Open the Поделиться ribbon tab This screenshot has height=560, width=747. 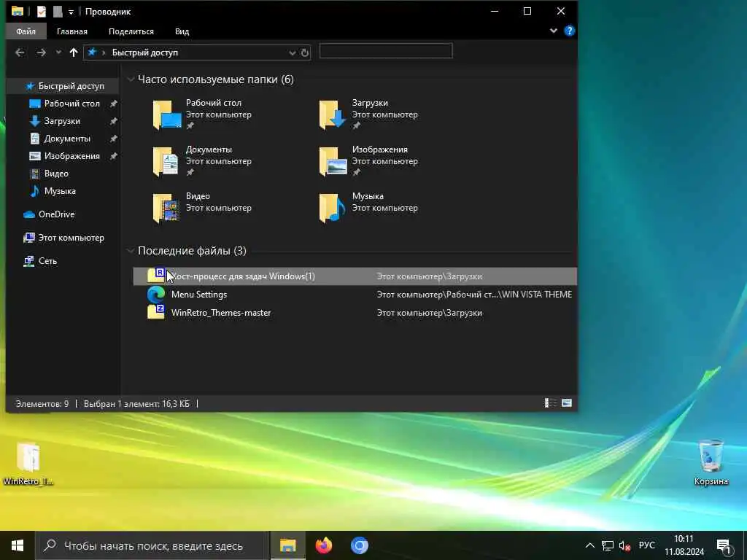point(131,31)
